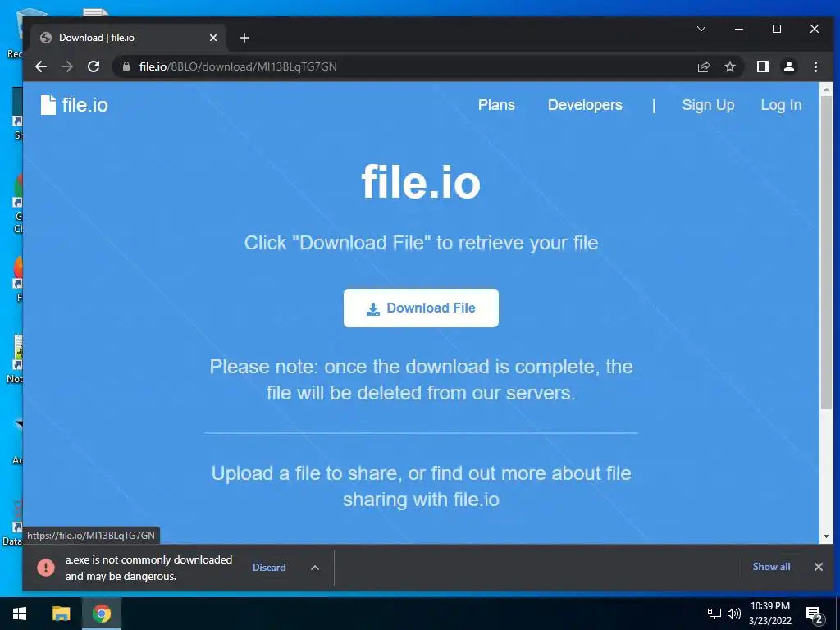Click the page vertical scrollbar thumb
Screen dimensions: 840x630
pos(826,252)
